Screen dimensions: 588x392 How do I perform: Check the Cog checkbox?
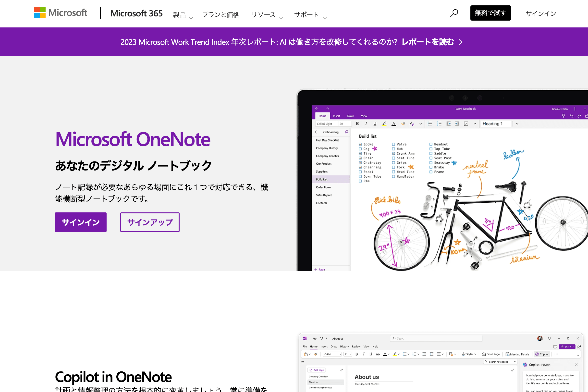tap(360, 149)
